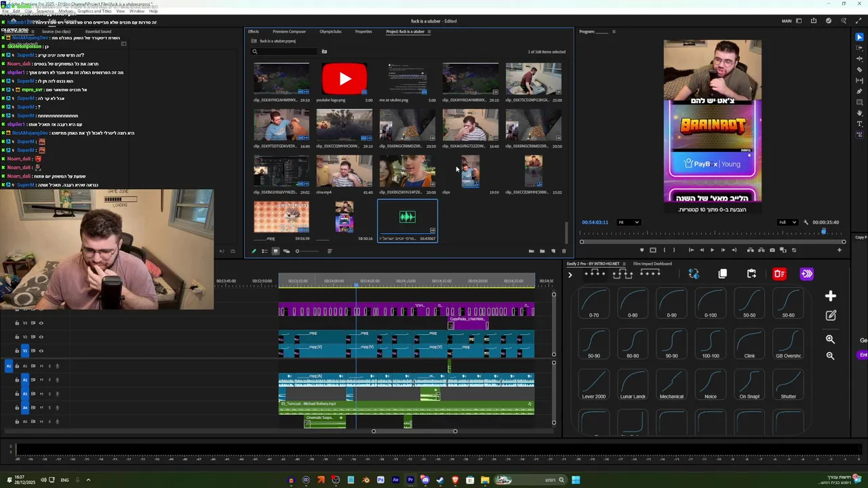Switch to Film Impact Dashboard tab
868x488 pixels.
[653, 264]
